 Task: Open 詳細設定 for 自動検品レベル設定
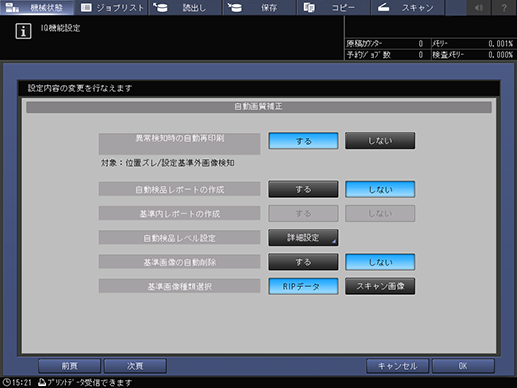click(303, 237)
